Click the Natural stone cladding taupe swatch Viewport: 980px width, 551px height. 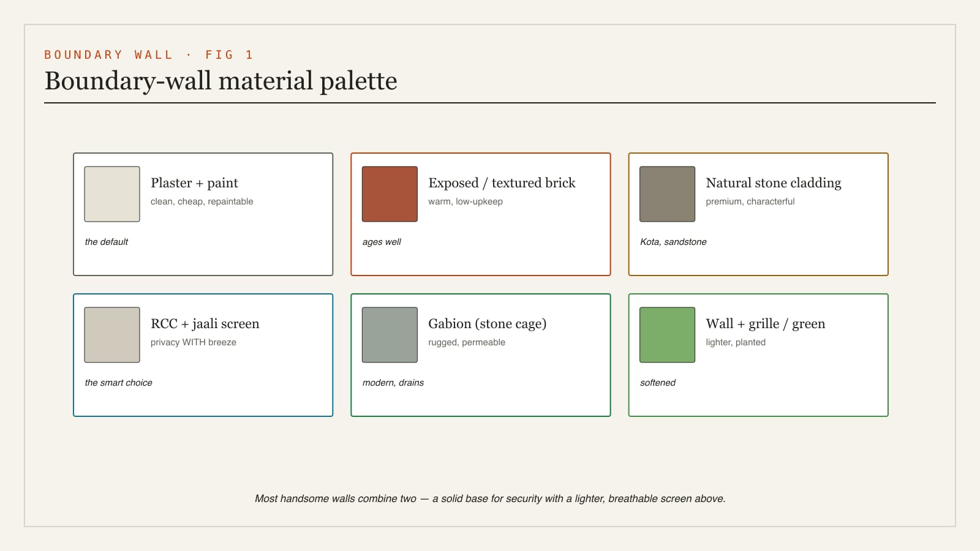(x=667, y=194)
